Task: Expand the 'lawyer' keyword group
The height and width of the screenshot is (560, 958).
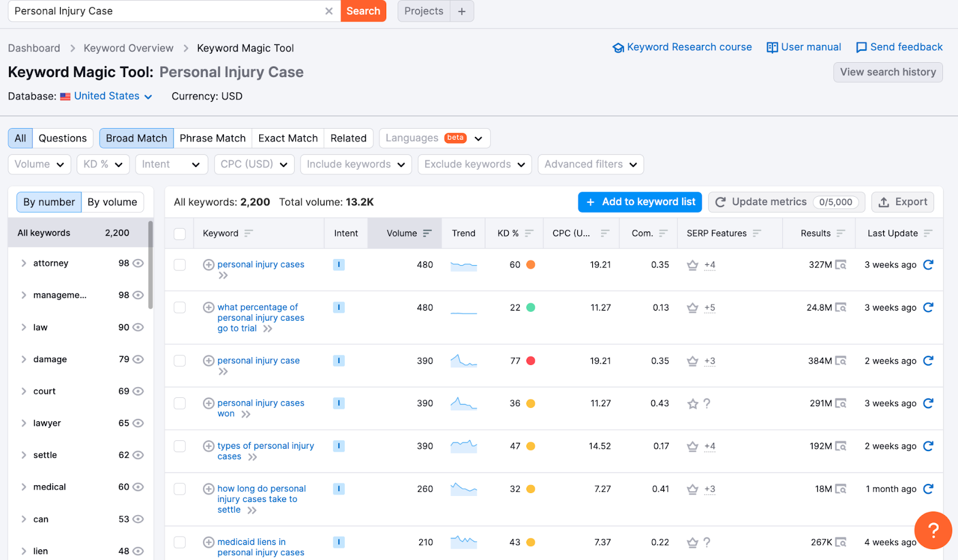Action: point(24,423)
